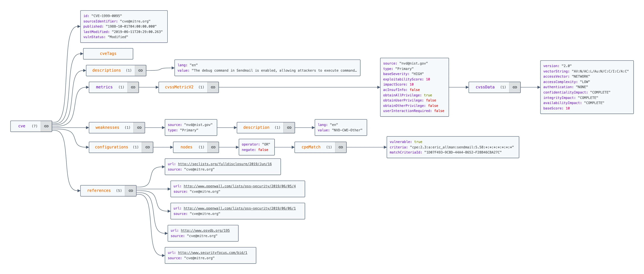The width and height of the screenshot is (644, 274).
Task: Select the description node label
Action: point(256,128)
